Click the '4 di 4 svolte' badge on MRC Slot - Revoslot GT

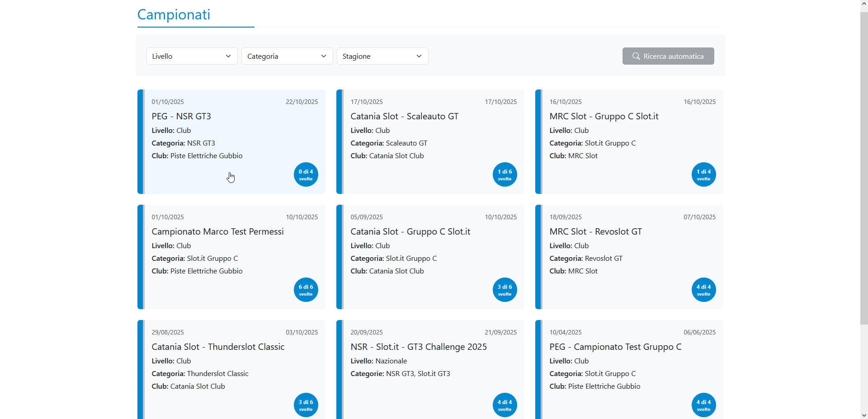tap(703, 290)
